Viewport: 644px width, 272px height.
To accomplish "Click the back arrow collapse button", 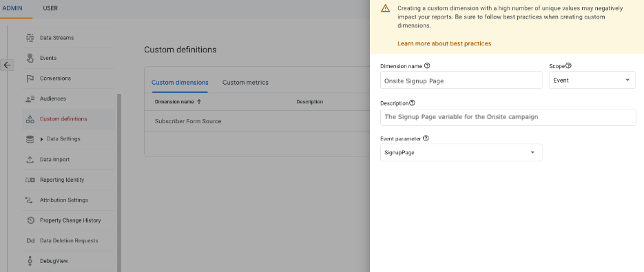I will (7, 65).
